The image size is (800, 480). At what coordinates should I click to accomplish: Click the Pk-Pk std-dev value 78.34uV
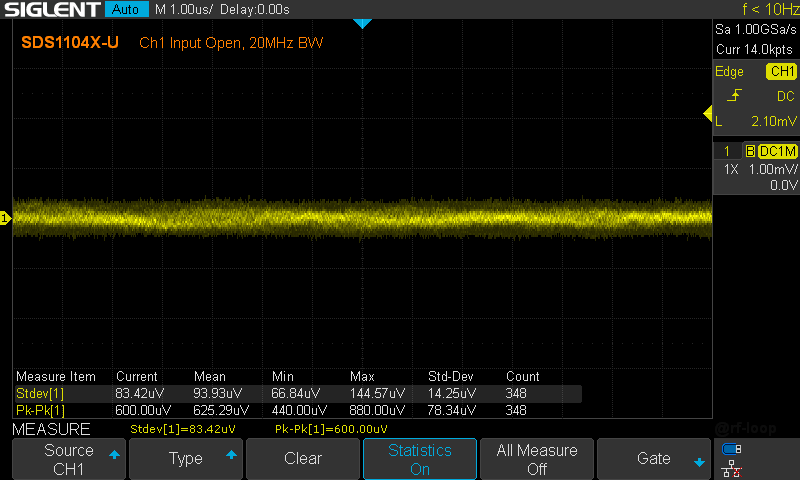[x=452, y=410]
